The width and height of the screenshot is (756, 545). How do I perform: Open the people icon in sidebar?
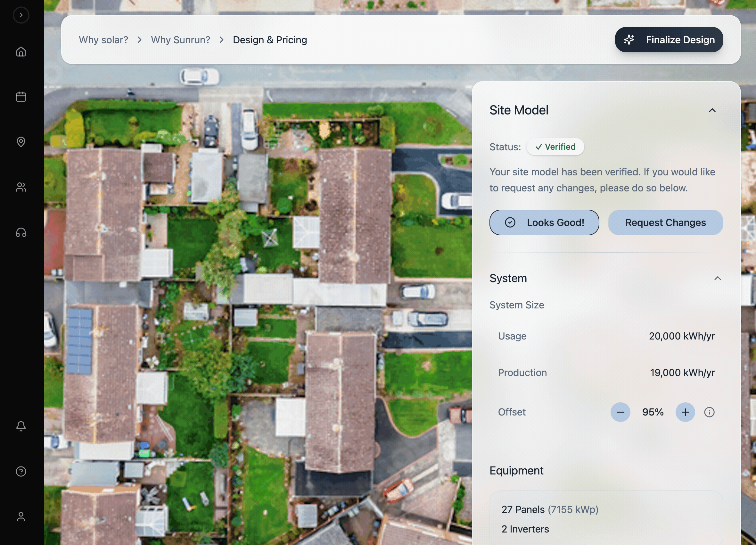21,187
